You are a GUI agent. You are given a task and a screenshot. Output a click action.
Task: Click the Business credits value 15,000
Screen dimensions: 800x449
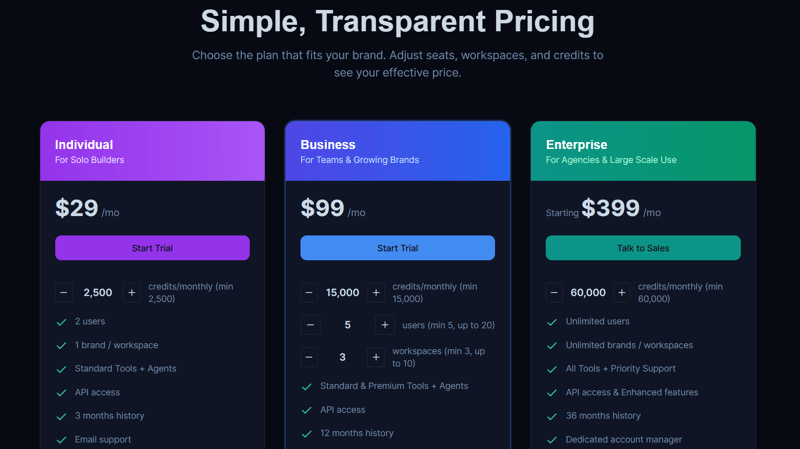(x=343, y=293)
